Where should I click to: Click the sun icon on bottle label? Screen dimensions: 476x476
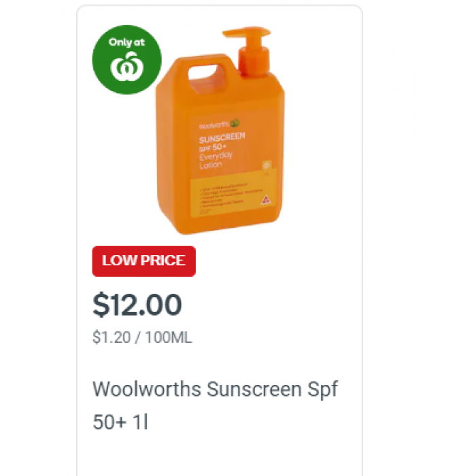[267, 165]
